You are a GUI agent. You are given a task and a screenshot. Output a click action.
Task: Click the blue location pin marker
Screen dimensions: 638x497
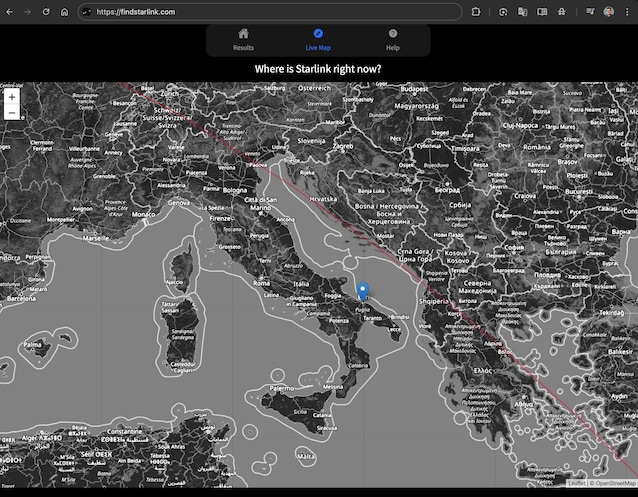coord(363,292)
